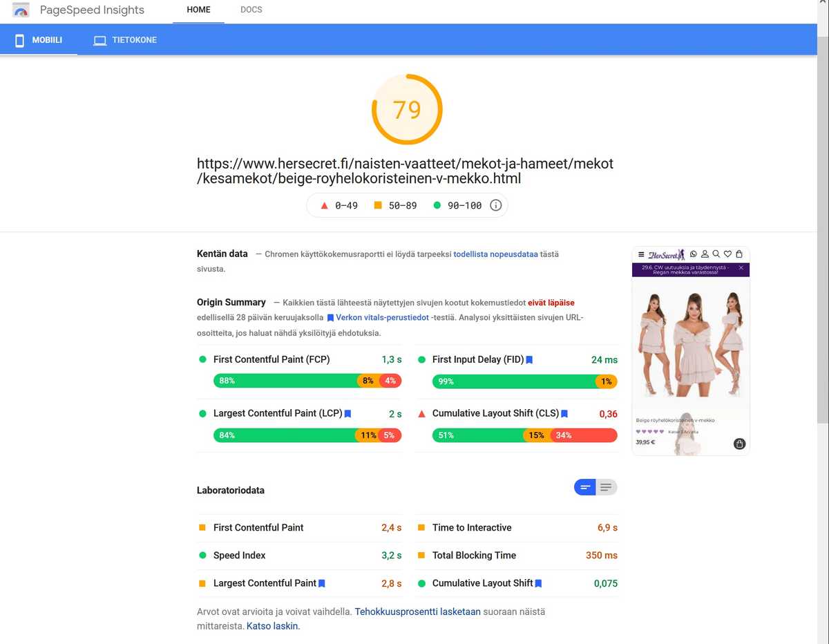This screenshot has height=644, width=829.
Task: Click the PageSpeed Insights logo icon
Action: (21, 10)
